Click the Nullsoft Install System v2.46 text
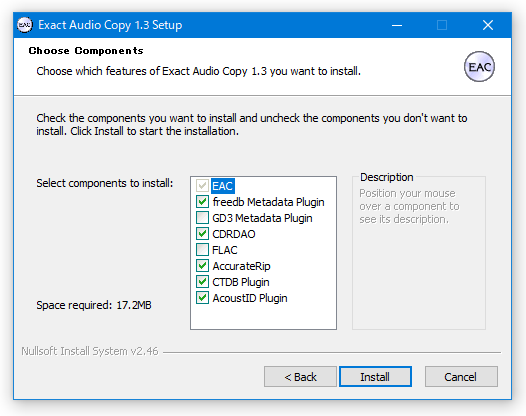 tap(90, 351)
